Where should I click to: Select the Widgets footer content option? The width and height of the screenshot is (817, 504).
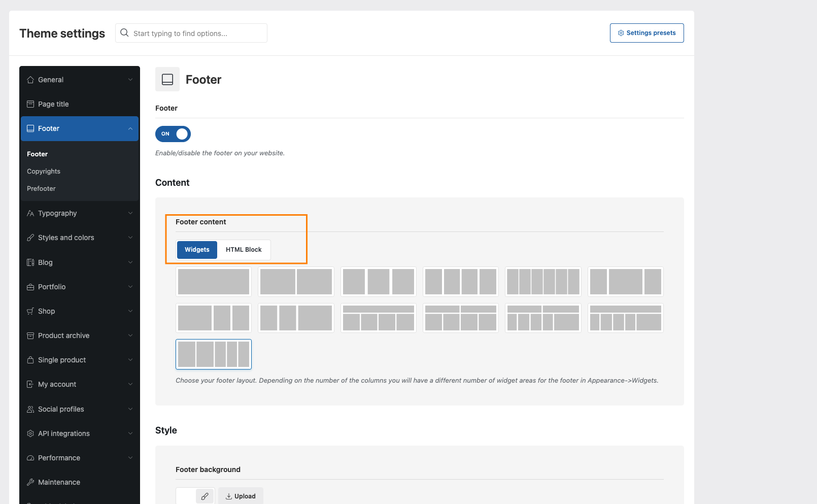[x=197, y=250]
